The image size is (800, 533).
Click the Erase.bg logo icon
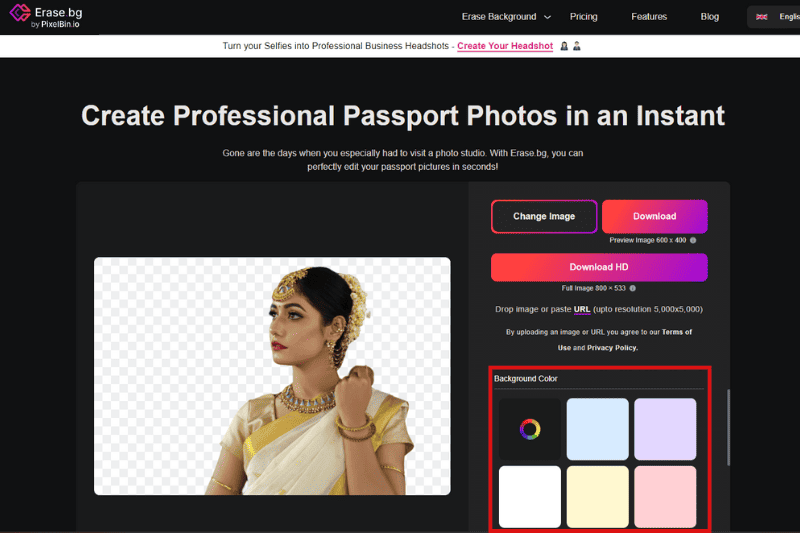[17, 16]
